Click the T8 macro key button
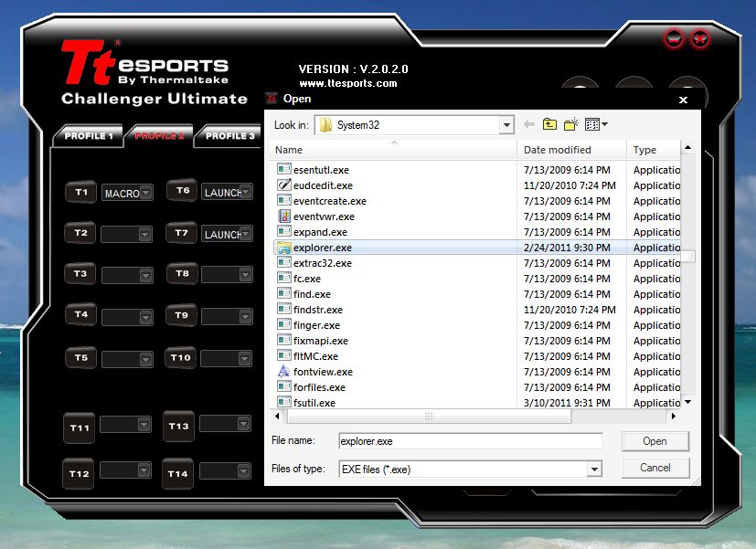This screenshot has width=756, height=549. (182, 273)
